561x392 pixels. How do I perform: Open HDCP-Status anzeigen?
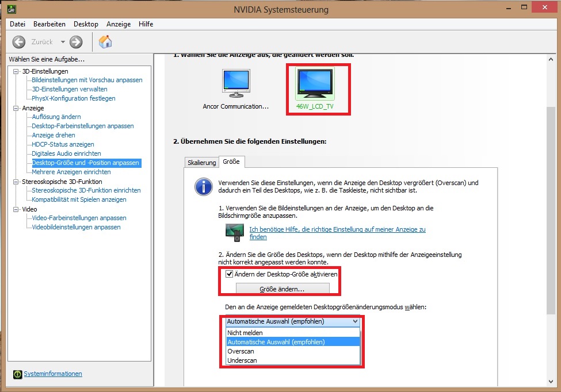(63, 144)
